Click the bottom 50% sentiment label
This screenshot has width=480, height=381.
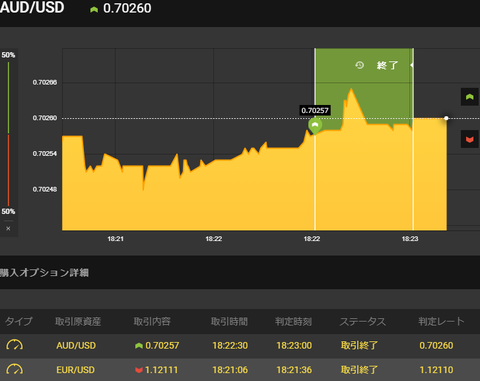[x=8, y=211]
